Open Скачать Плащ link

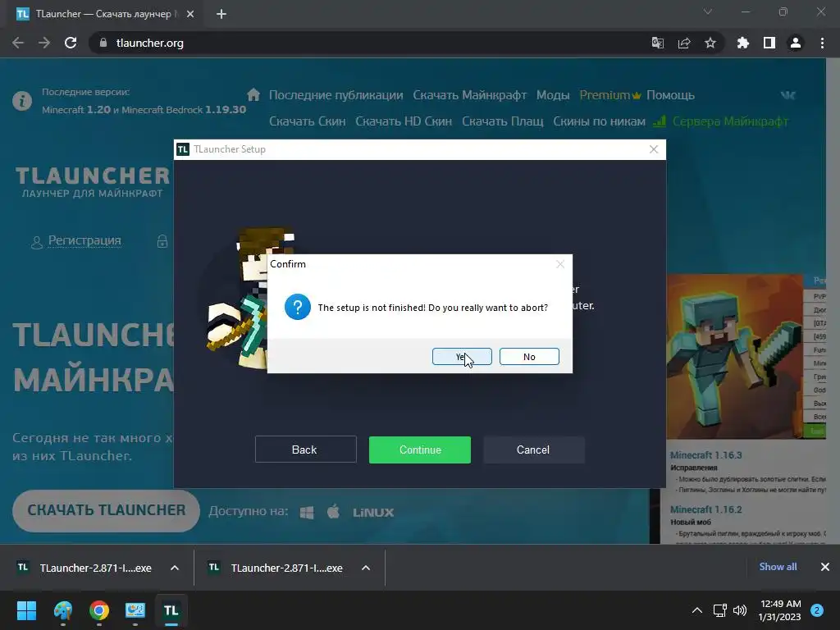[503, 121]
